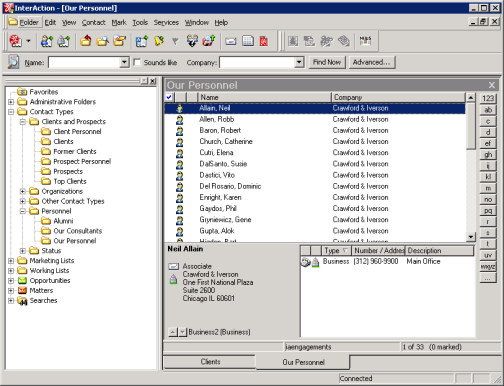Open the Company field dropdown arrow

299,62
